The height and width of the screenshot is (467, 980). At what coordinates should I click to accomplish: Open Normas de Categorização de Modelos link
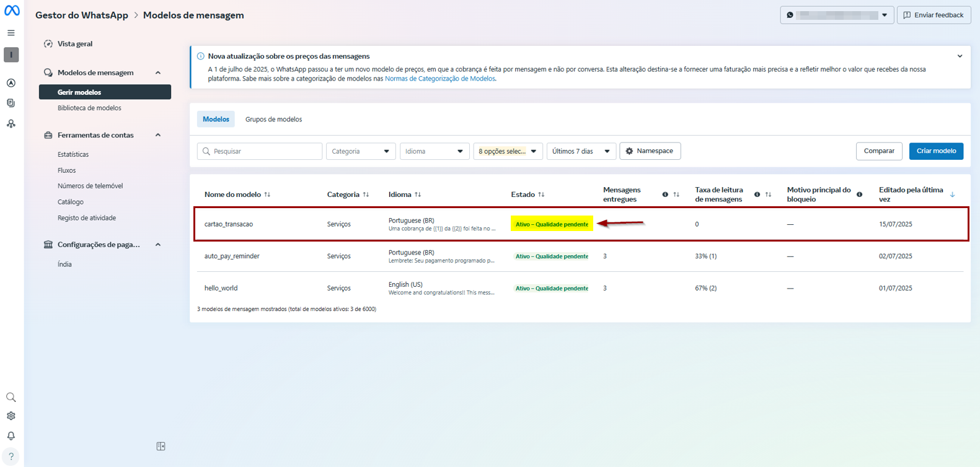[x=439, y=79]
